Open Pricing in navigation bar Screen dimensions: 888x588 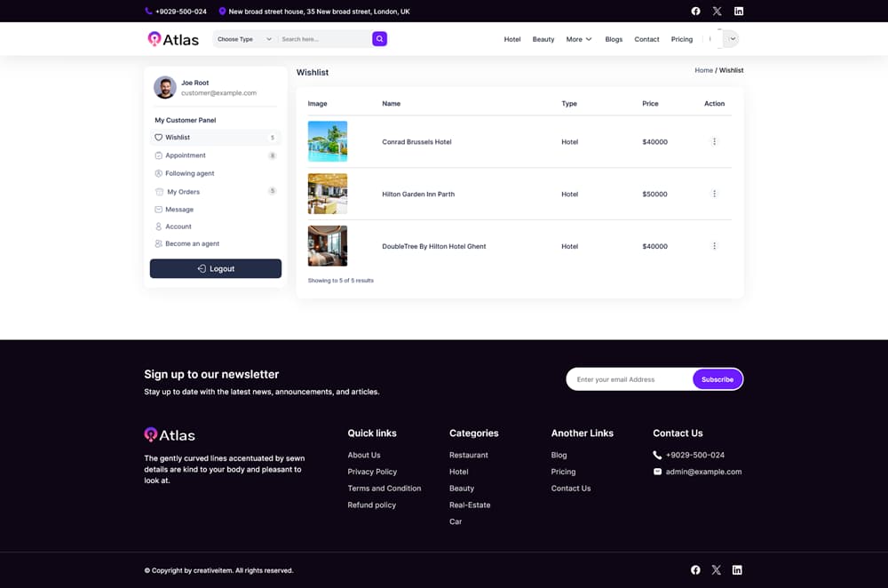(x=681, y=39)
